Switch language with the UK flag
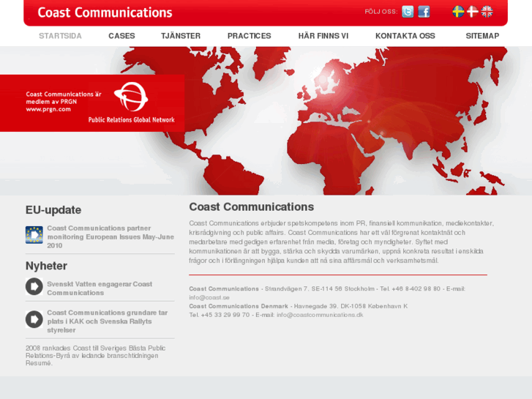Screen dimensions: 532x399 coord(487,12)
